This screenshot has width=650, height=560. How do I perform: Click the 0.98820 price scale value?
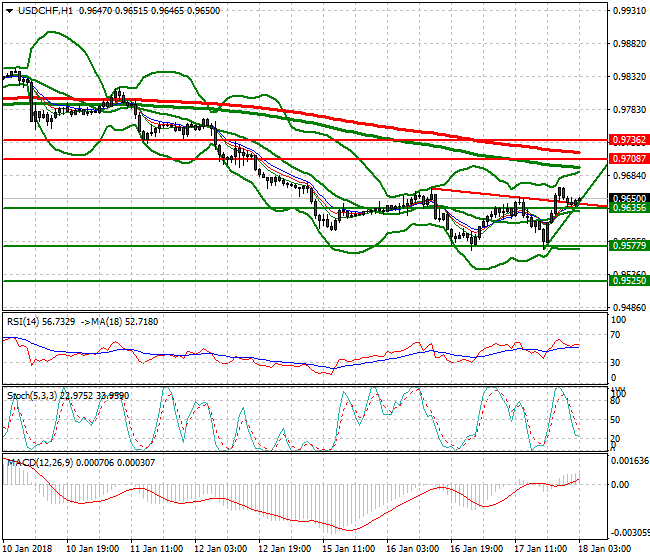630,44
